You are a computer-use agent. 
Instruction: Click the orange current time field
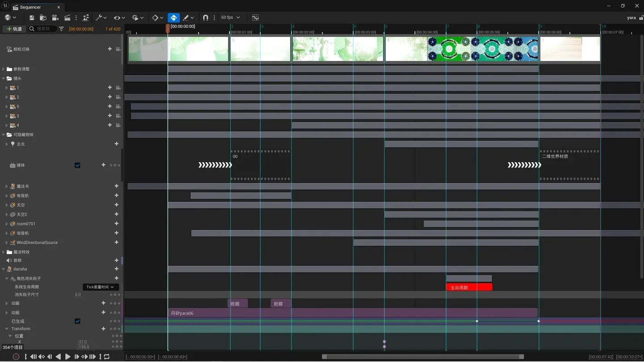pyautogui.click(x=81, y=29)
